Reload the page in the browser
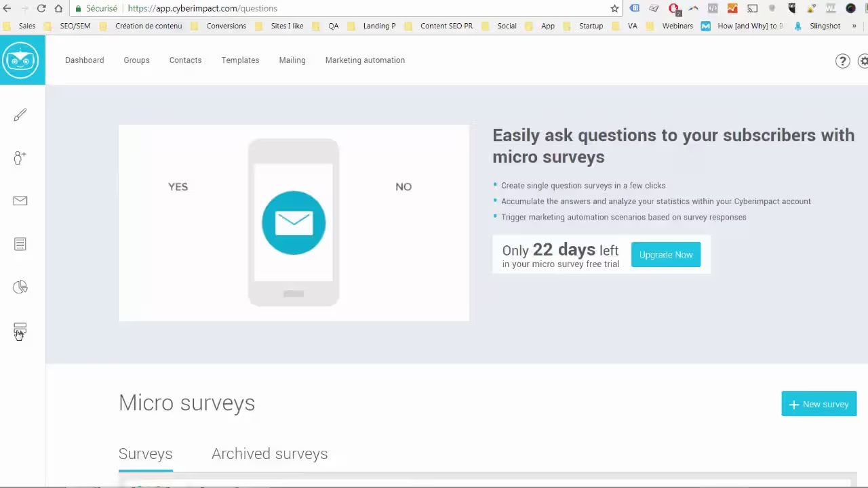Image resolution: width=868 pixels, height=488 pixels. [x=41, y=8]
